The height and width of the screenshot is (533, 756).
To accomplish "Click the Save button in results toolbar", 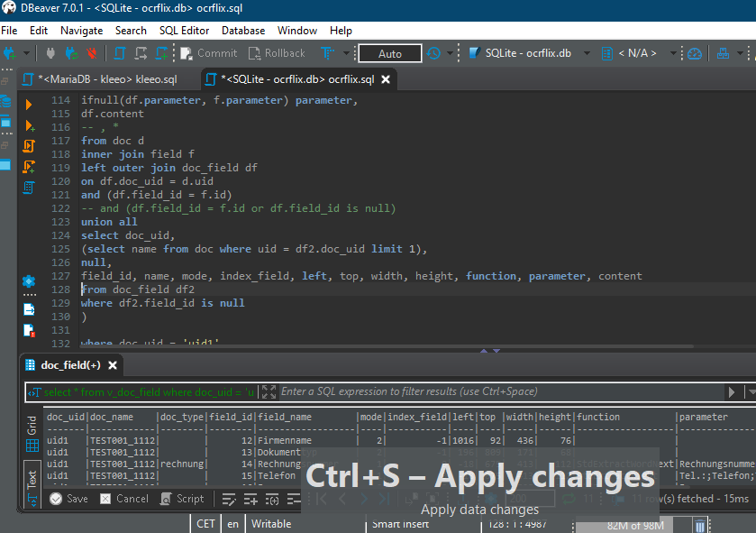I will pyautogui.click(x=69, y=499).
